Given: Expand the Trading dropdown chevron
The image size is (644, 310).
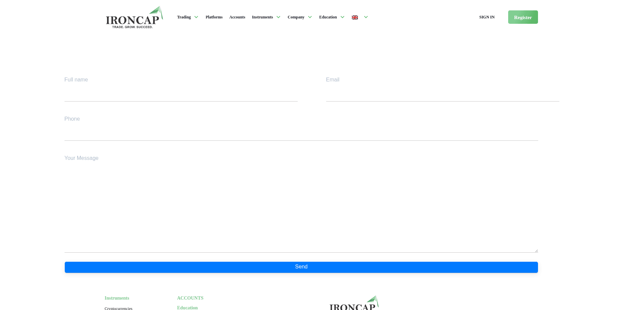Looking at the screenshot, I should click(196, 17).
